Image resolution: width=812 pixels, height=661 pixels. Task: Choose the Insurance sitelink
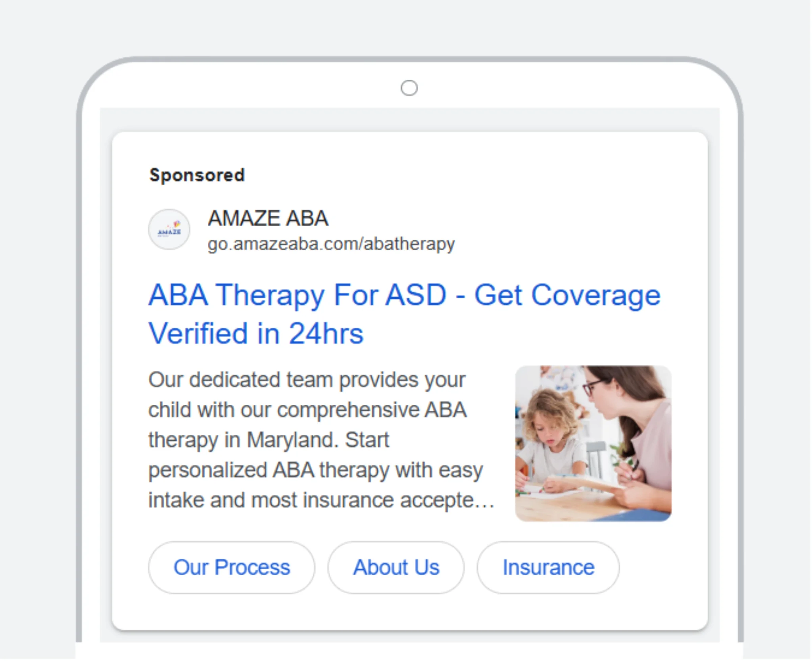point(548,567)
